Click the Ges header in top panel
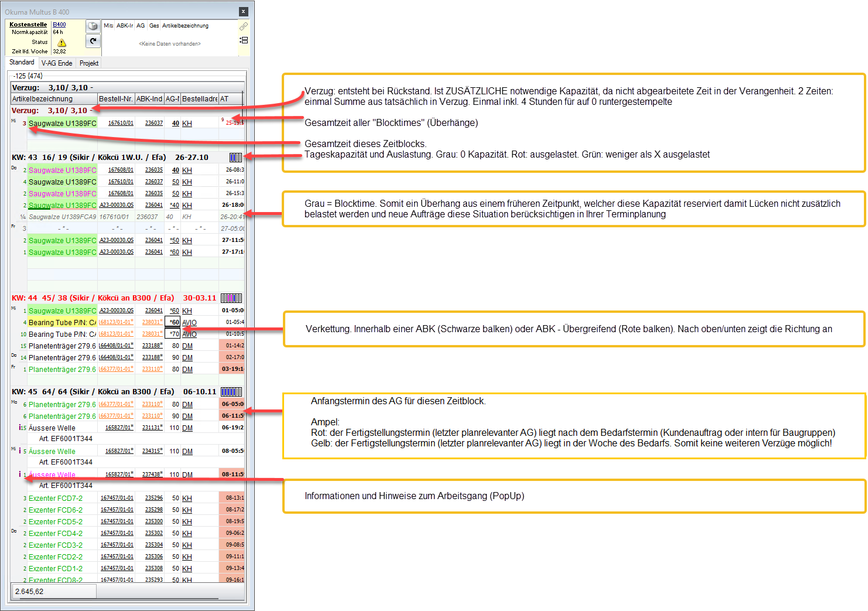The width and height of the screenshot is (868, 611). click(x=154, y=26)
